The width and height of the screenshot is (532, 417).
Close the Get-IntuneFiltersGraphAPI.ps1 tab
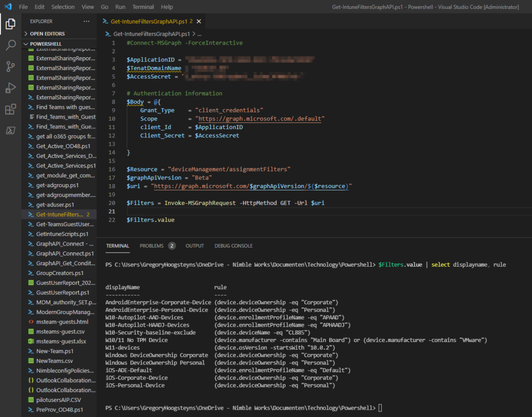[x=199, y=21]
